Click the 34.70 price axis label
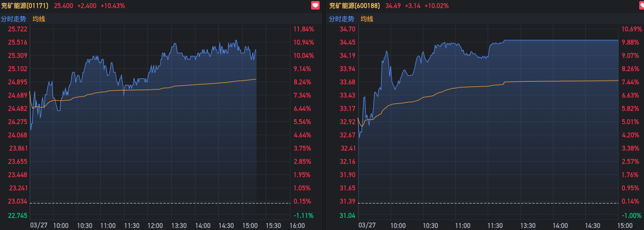 coord(347,29)
